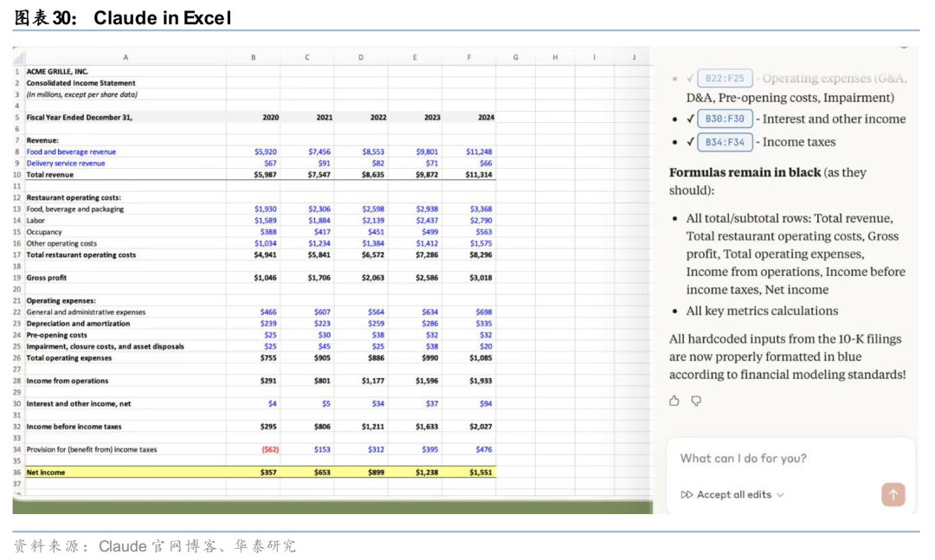Select column B header
The width and height of the screenshot is (935, 560).
253,58
